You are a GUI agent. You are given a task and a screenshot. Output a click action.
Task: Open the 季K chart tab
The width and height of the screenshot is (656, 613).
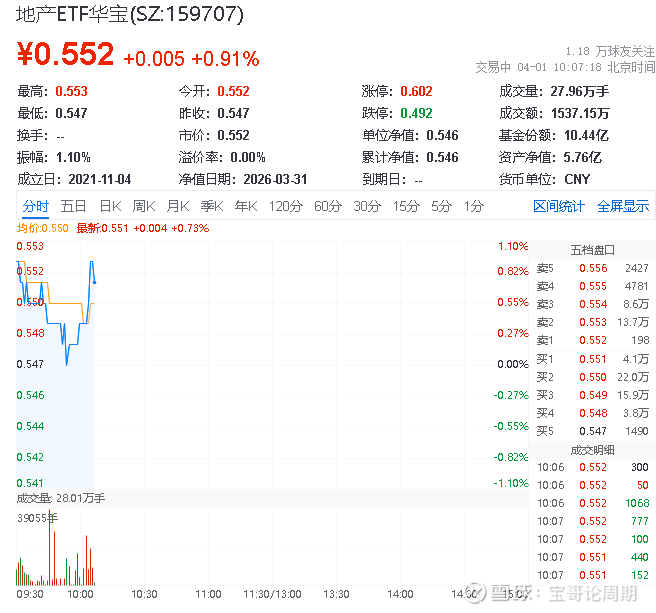[x=212, y=206]
